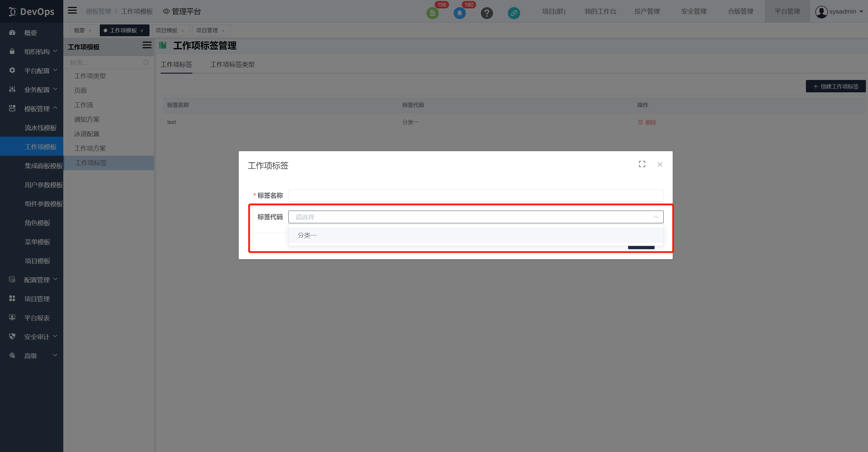Click 创建工作项标签 button
Screen dimensions: 868x452
(x=835, y=86)
